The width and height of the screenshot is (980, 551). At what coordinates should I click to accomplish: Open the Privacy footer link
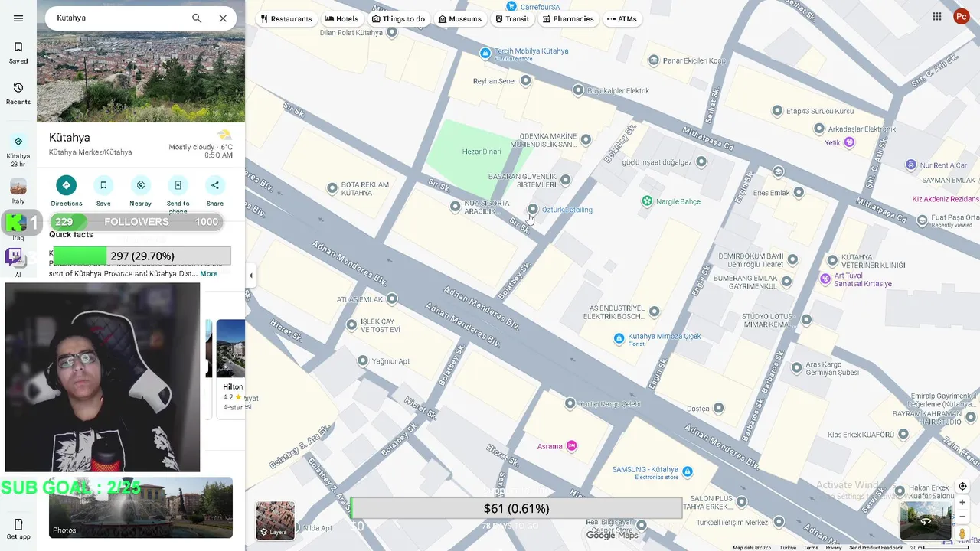coord(833,548)
